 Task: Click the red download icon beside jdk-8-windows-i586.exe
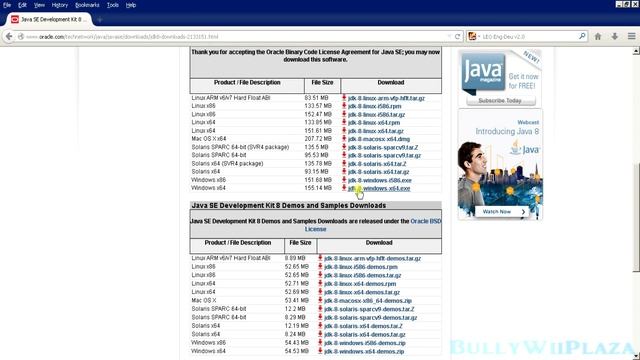[344, 180]
